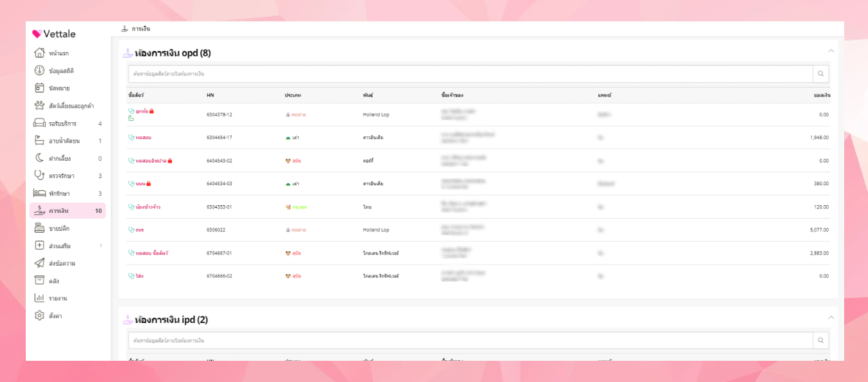Click amount 5,077.00 in eve row
Viewport: 868px width, 382px height.
pyautogui.click(x=820, y=230)
